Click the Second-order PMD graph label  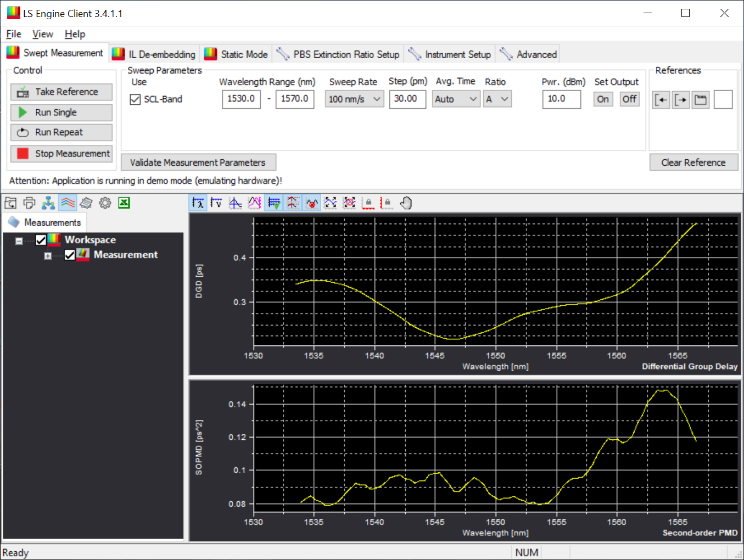coord(700,533)
